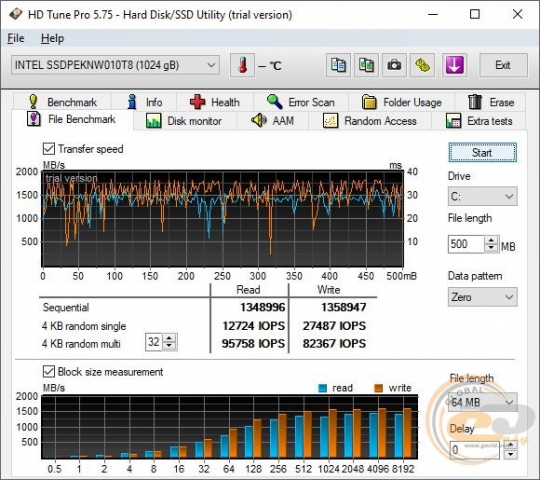Switch to the Benchmark tab
The height and width of the screenshot is (480, 540).
(62, 102)
